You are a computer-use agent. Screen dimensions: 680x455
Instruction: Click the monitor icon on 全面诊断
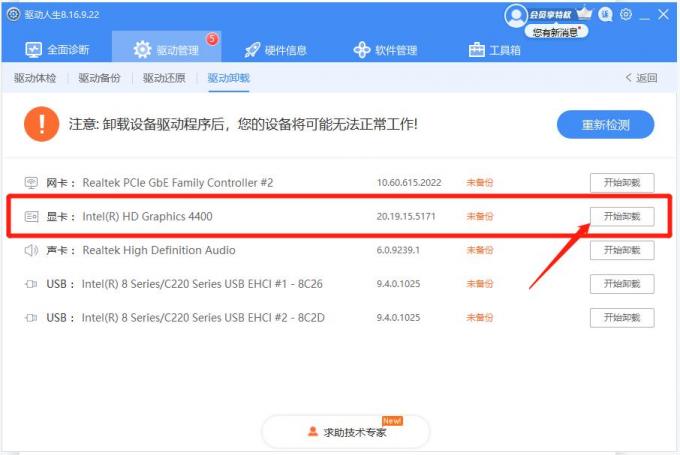33,50
